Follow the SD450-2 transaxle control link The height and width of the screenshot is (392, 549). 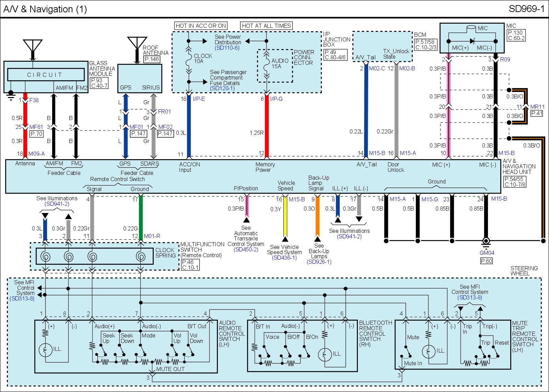pos(246,250)
